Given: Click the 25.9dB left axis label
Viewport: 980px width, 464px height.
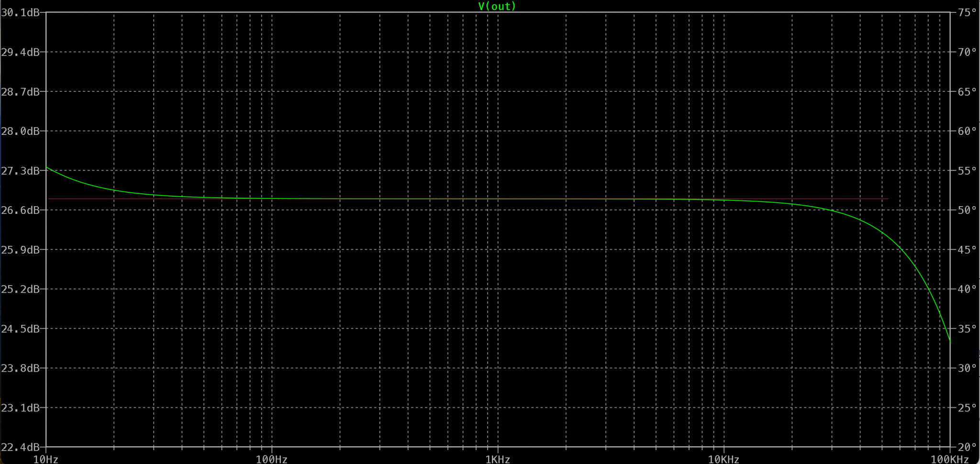Looking at the screenshot, I should click(20, 250).
